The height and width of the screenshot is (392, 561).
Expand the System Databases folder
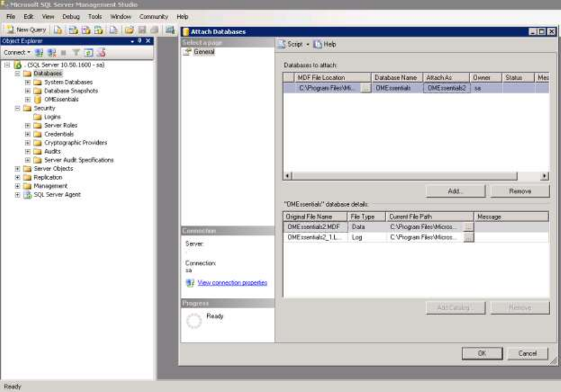[x=28, y=82]
